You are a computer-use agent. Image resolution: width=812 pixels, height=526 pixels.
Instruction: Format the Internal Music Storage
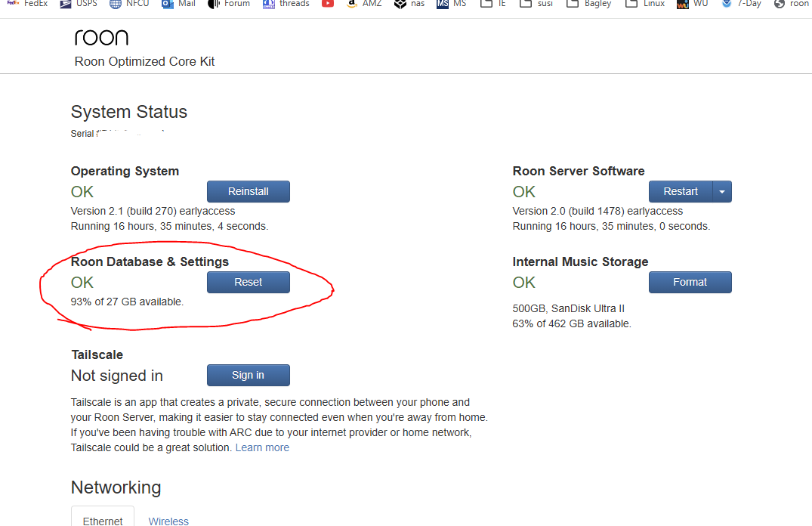point(690,283)
